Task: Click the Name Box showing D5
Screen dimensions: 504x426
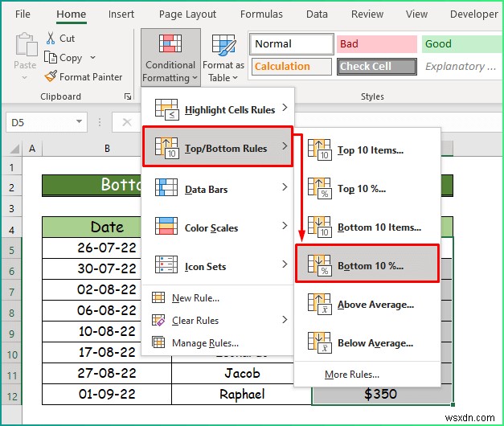Action: coord(47,122)
